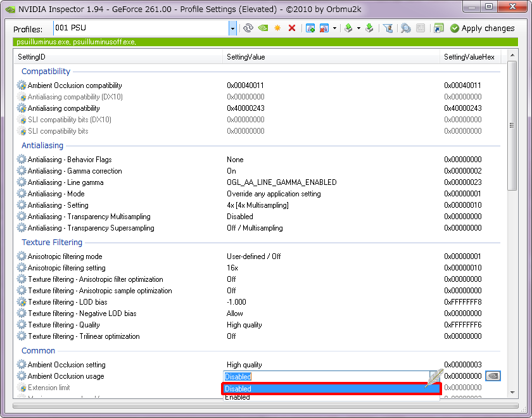
Task: Click gear icon beside Ambient Occlusion usage
Action: point(22,376)
